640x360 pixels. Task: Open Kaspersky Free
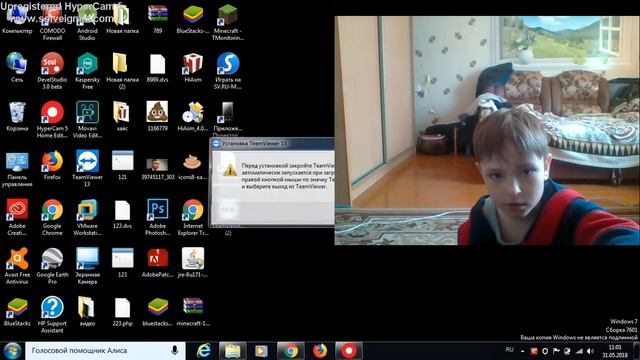point(87,71)
